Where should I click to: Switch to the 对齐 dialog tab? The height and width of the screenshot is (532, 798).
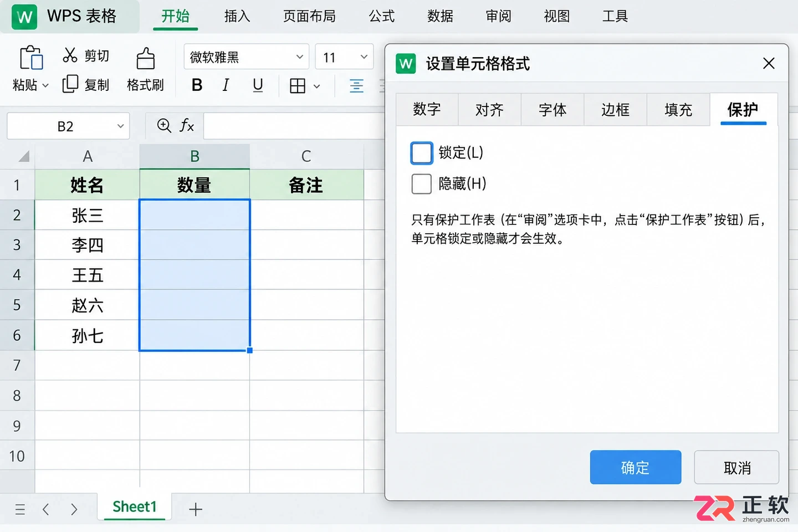pyautogui.click(x=489, y=110)
